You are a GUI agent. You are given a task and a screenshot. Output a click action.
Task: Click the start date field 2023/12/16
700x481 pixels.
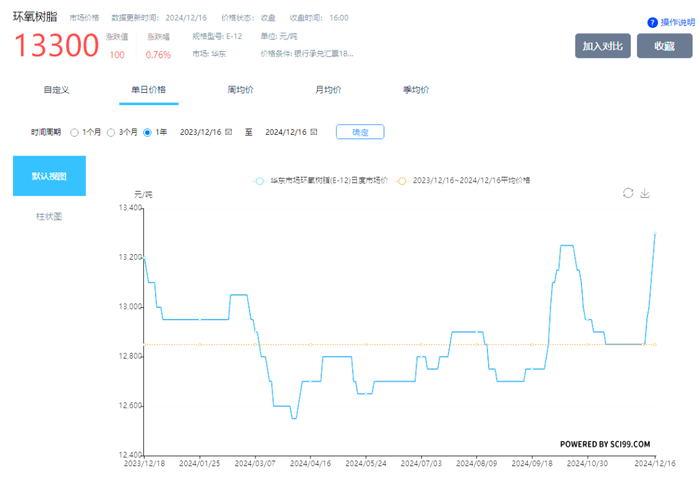[x=200, y=132]
